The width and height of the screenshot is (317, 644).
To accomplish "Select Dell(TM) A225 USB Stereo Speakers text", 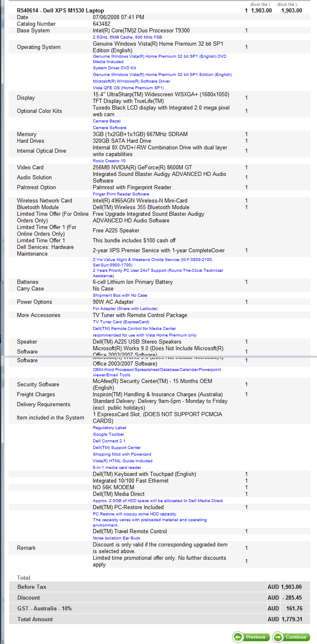I will point(137,342).
